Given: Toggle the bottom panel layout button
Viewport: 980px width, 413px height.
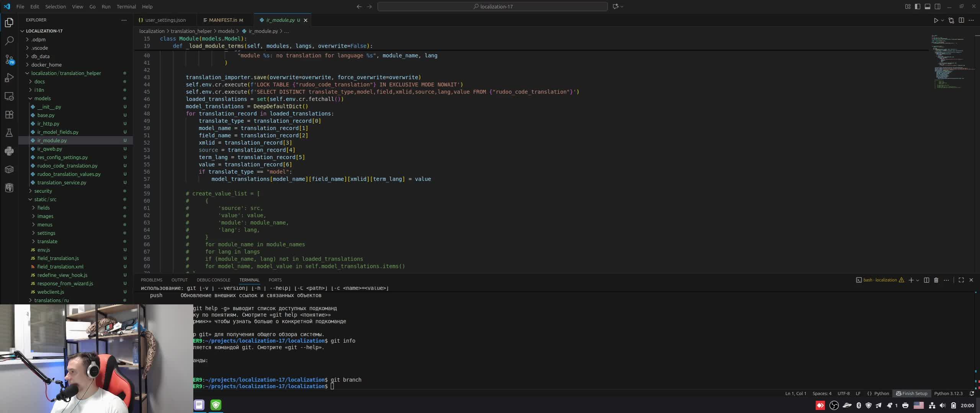Looking at the screenshot, I should (x=928, y=7).
